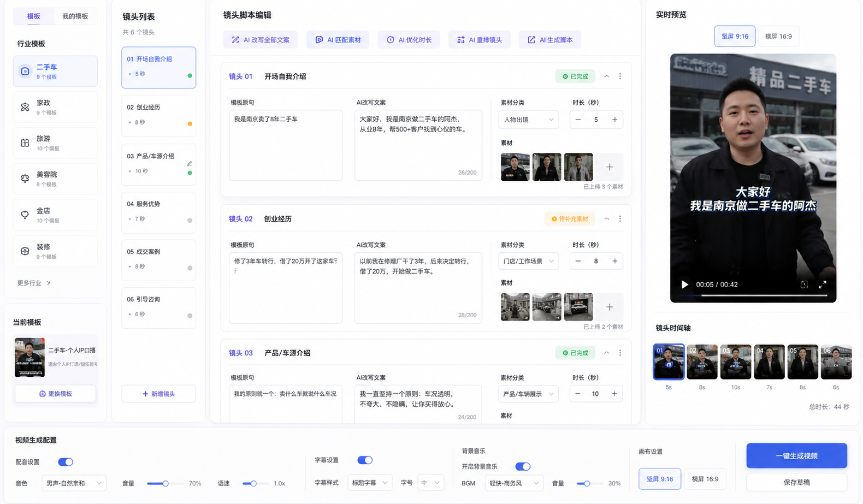
Task: Switch to 我的模板 tab
Action: (x=75, y=16)
